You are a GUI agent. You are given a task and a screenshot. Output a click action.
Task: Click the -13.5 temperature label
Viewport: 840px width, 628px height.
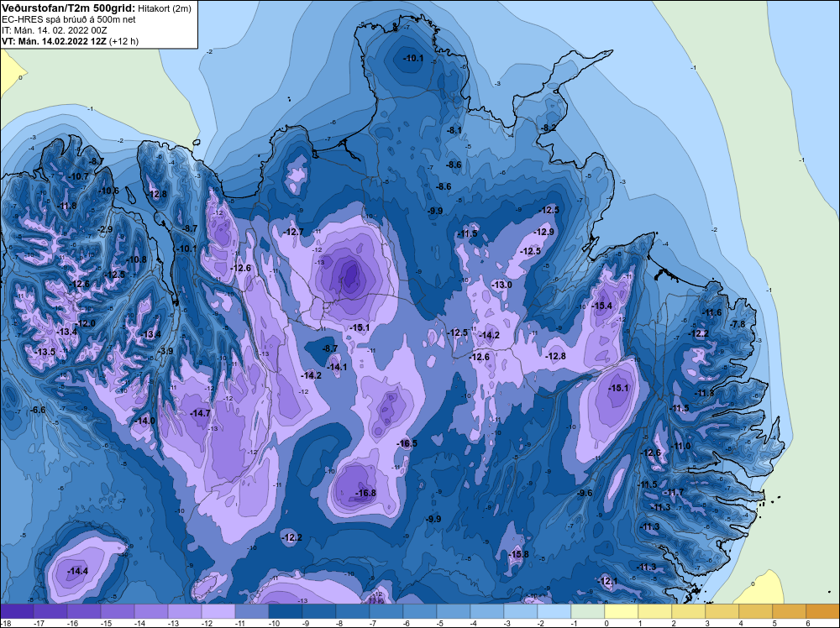45,352
